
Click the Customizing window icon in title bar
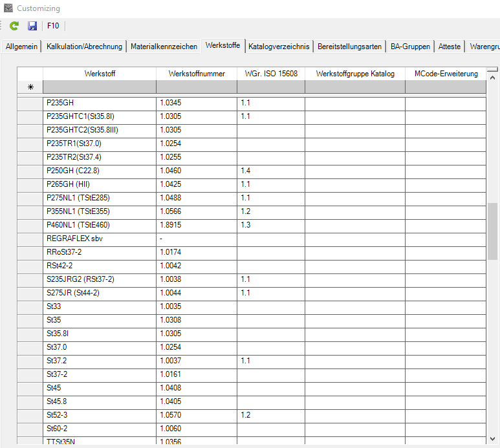[x=8, y=8]
